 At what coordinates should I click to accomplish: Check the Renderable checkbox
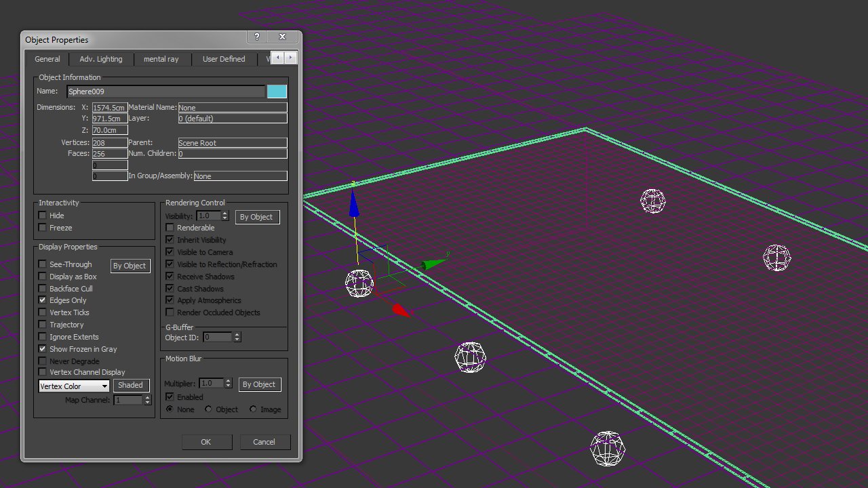(170, 228)
